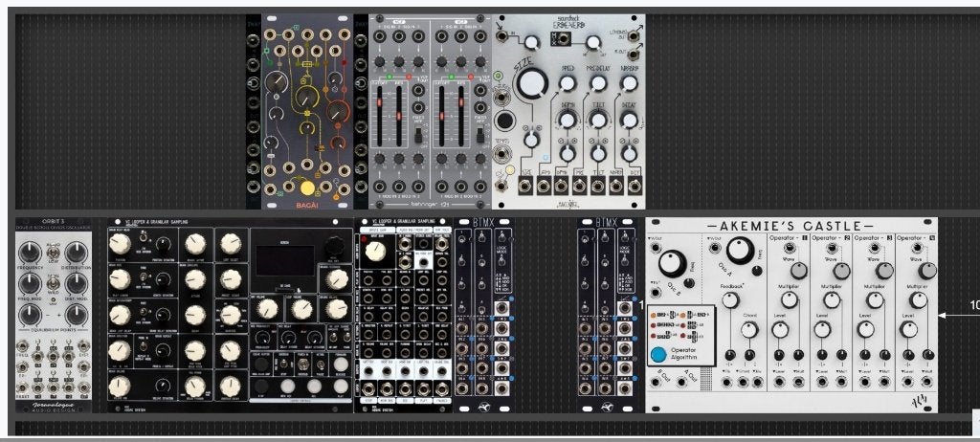
Task: Click the Feedback knob on Akemie's Castle
Action: [x=730, y=300]
